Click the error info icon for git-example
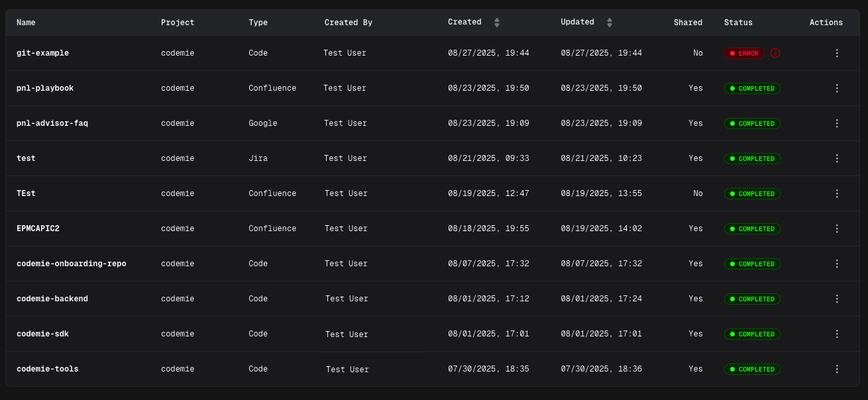The height and width of the screenshot is (400, 868). click(x=775, y=53)
